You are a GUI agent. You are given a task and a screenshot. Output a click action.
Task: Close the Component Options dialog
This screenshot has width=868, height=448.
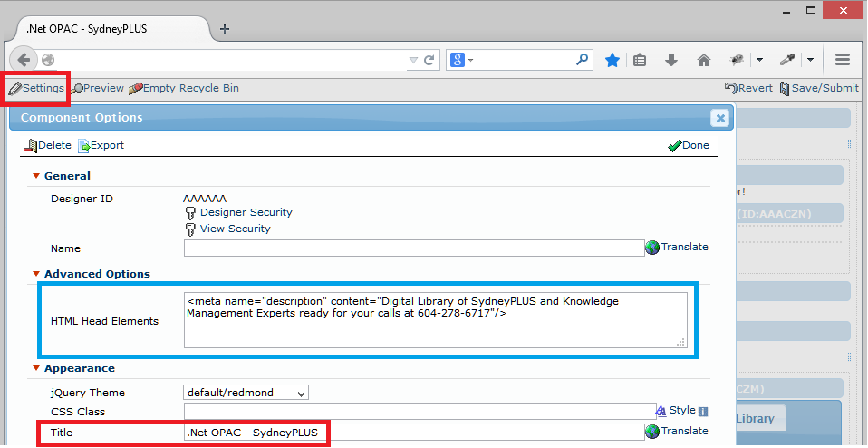[x=719, y=118]
